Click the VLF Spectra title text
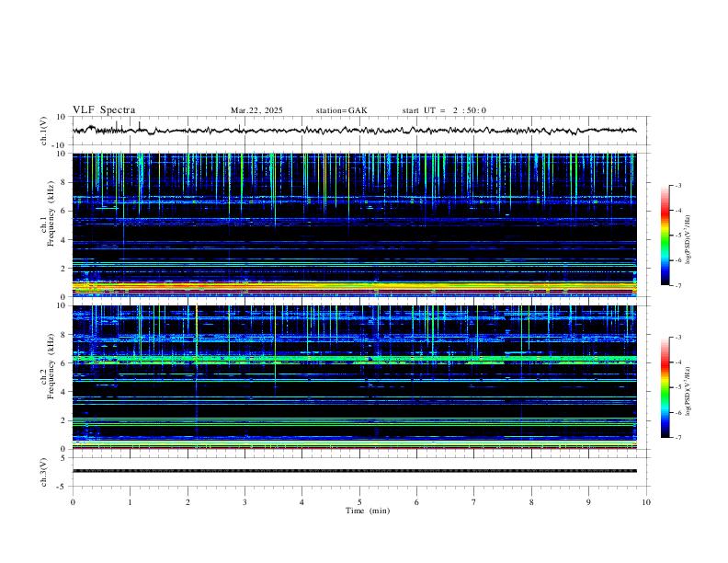728x563 pixels. 104,109
